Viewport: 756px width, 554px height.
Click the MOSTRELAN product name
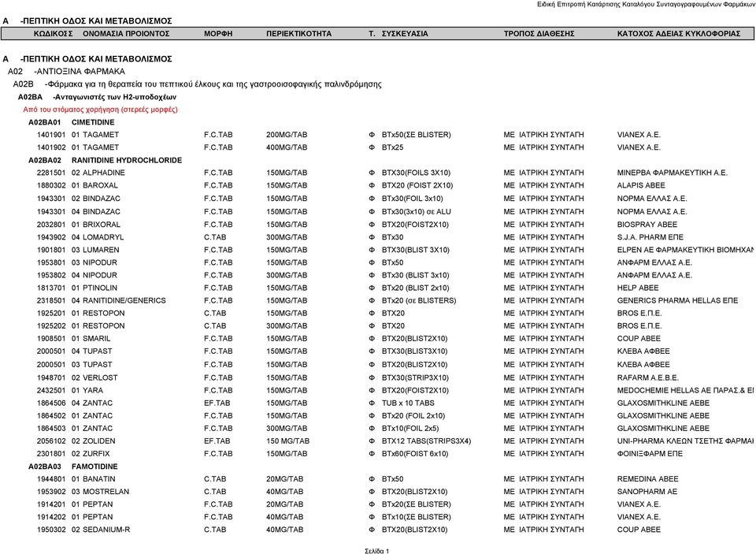coord(106,491)
